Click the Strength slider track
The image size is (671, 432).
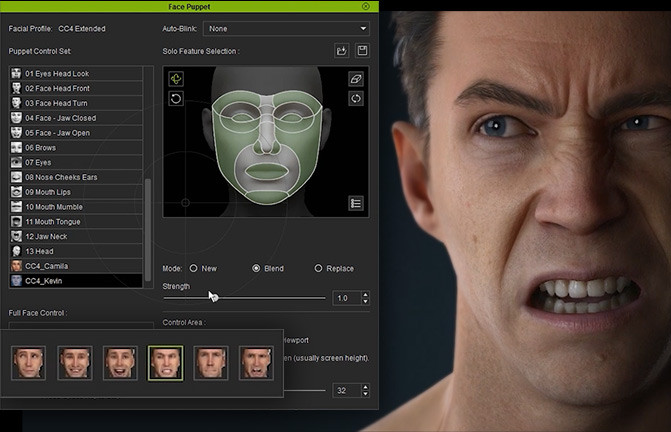point(270,298)
